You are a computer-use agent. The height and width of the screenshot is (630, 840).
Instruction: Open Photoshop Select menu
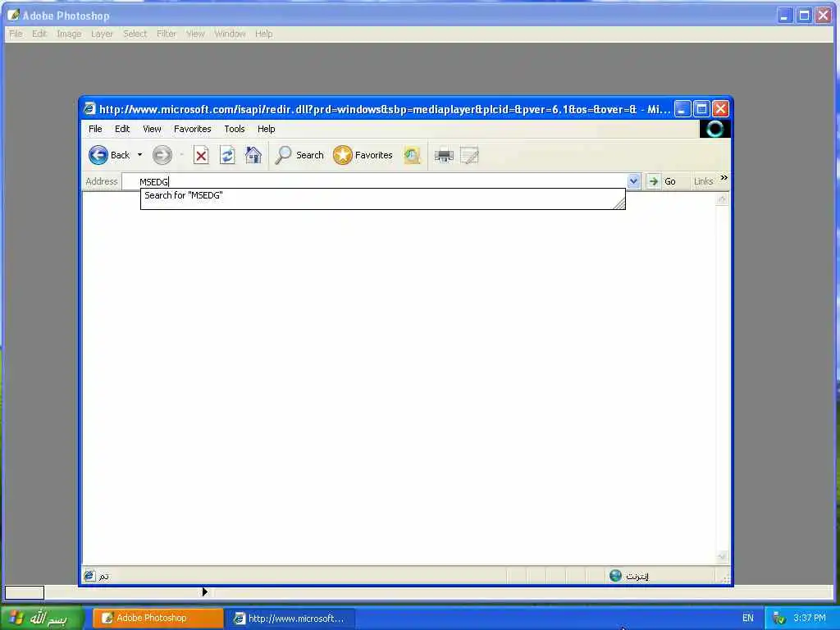pyautogui.click(x=135, y=34)
